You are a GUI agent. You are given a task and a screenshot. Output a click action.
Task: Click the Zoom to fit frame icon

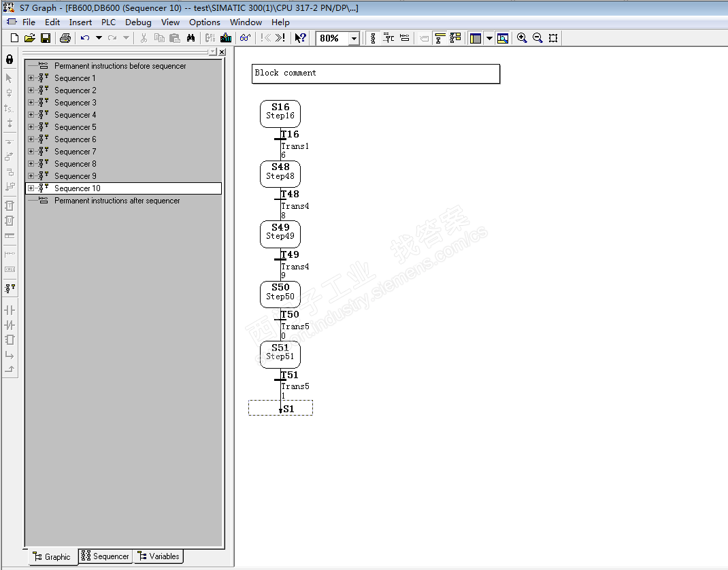point(553,38)
